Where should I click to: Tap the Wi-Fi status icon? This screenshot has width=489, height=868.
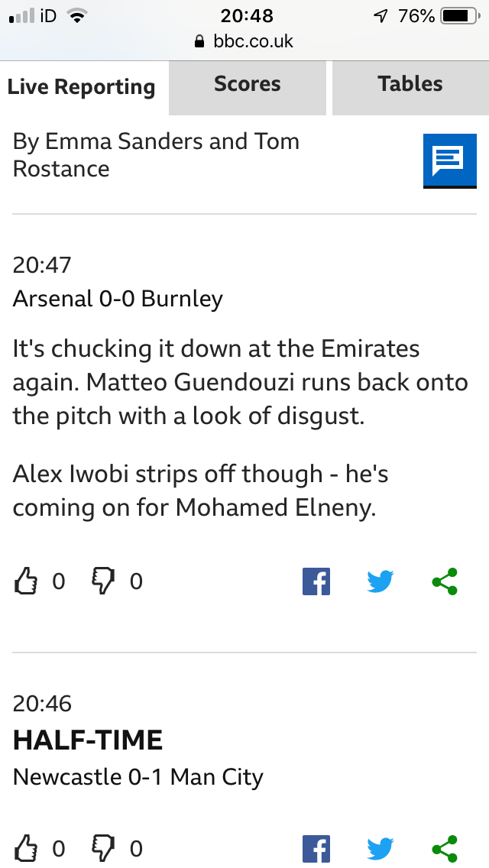(x=76, y=15)
